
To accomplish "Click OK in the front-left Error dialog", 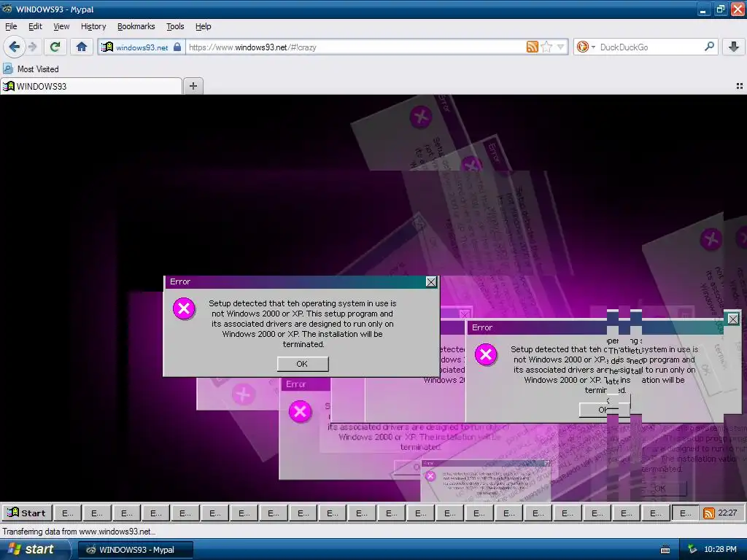I will (303, 364).
